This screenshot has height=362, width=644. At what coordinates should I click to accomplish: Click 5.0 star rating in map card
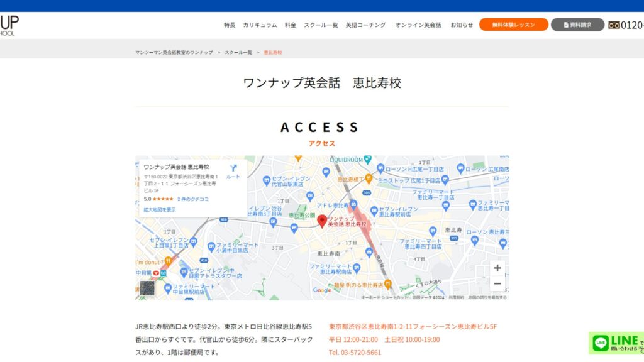click(x=158, y=199)
